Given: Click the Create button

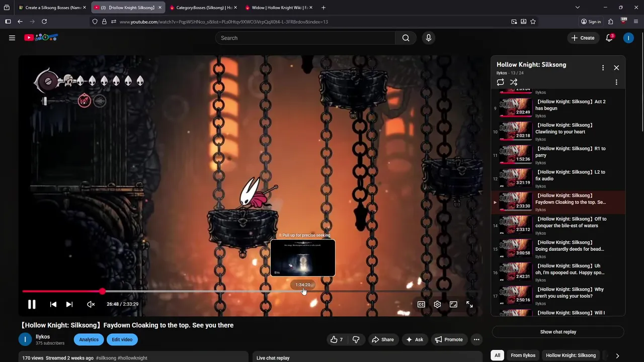Looking at the screenshot, I should pyautogui.click(x=583, y=38).
